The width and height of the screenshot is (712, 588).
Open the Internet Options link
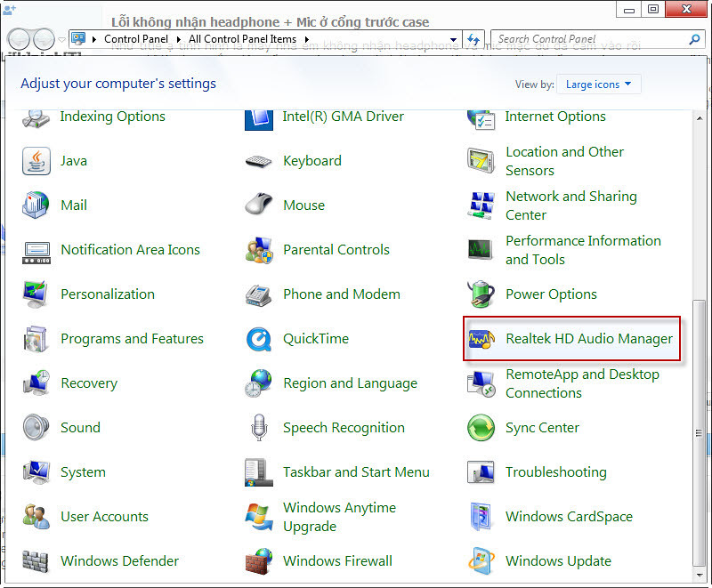tap(555, 117)
